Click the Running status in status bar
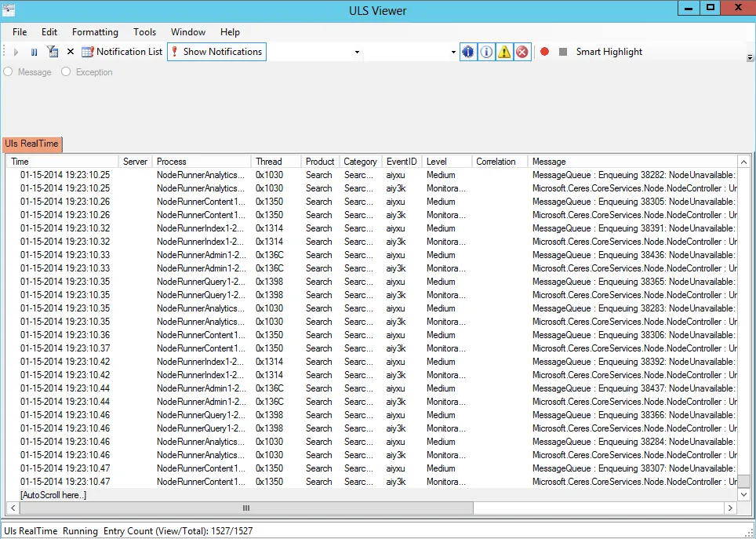The width and height of the screenshot is (756, 539). click(x=80, y=531)
